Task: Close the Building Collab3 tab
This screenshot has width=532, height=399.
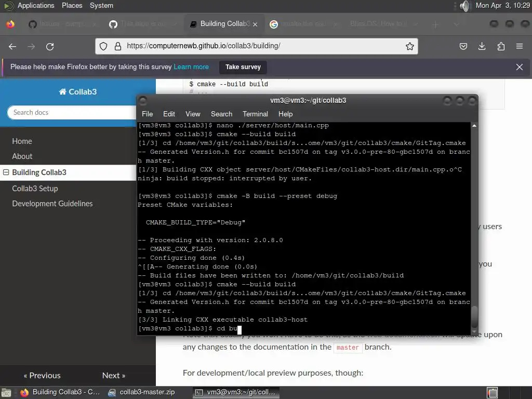Action: coord(255,24)
